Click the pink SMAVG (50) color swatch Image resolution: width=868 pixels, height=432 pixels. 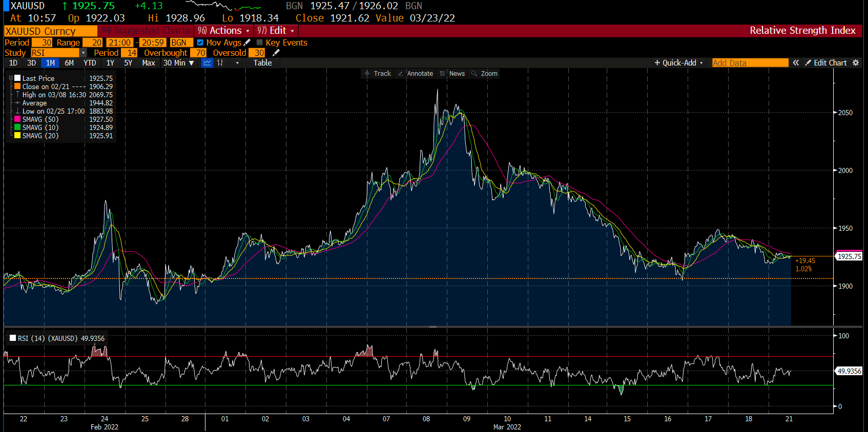click(x=17, y=119)
